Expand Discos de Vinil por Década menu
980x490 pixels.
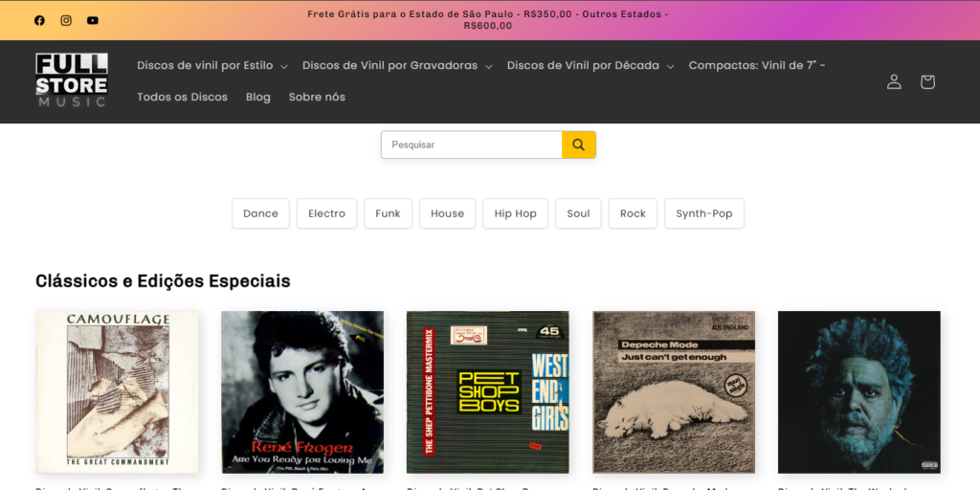click(590, 65)
